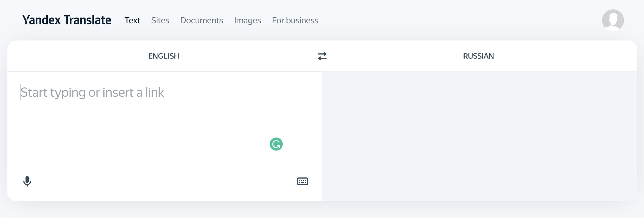Start voice input with the microphone

coord(27,181)
